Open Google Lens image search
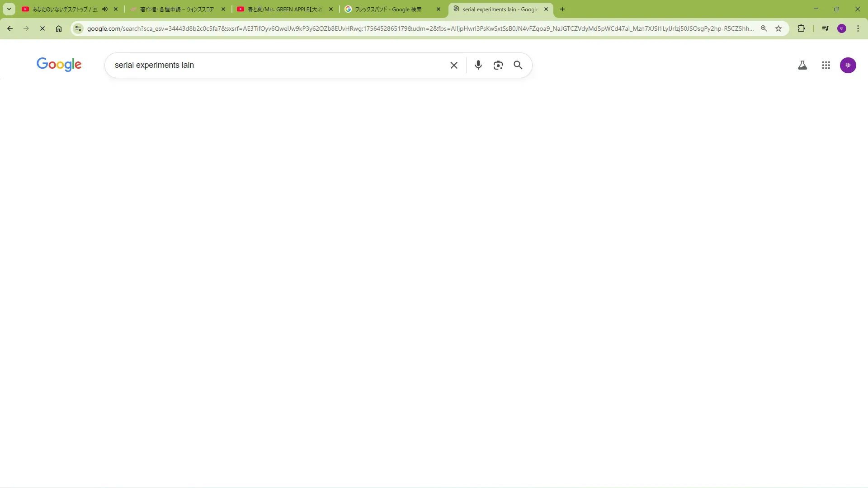The image size is (868, 488). tap(498, 65)
